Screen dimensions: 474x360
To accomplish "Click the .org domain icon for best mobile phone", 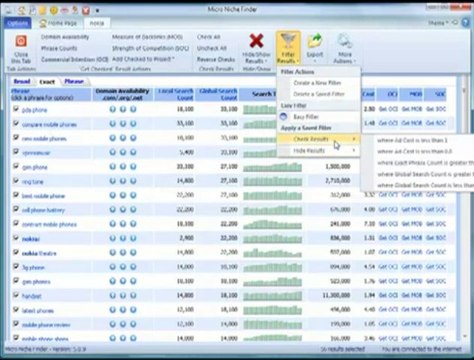I will 123,195.
